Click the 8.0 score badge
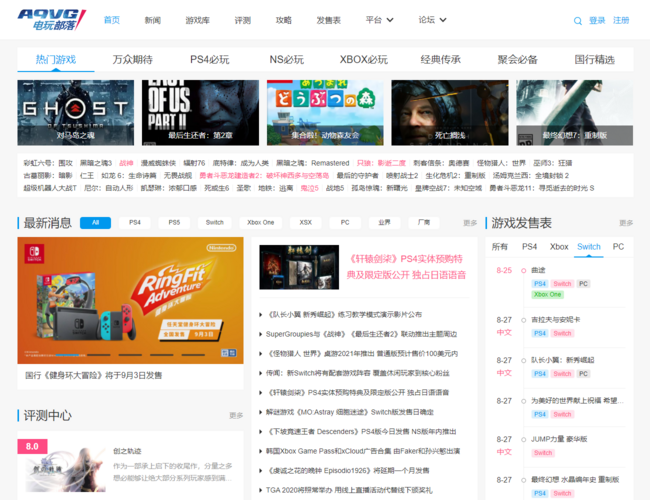 32,446
